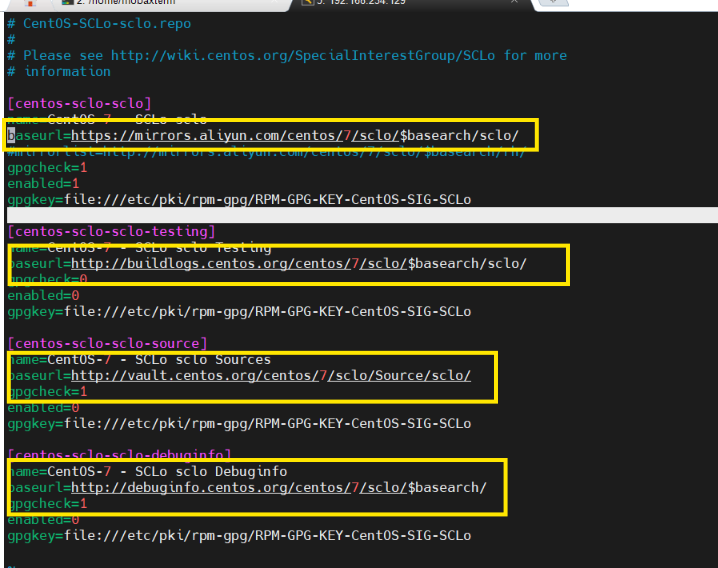Click gpgcheck=1 under [centos-sclo-sclo]
718x568 pixels.
(x=47, y=168)
